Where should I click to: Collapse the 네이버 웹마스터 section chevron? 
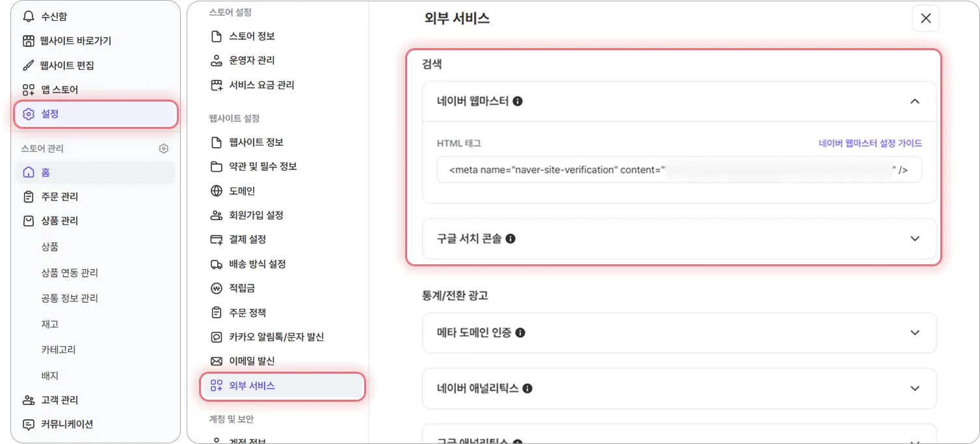[915, 102]
